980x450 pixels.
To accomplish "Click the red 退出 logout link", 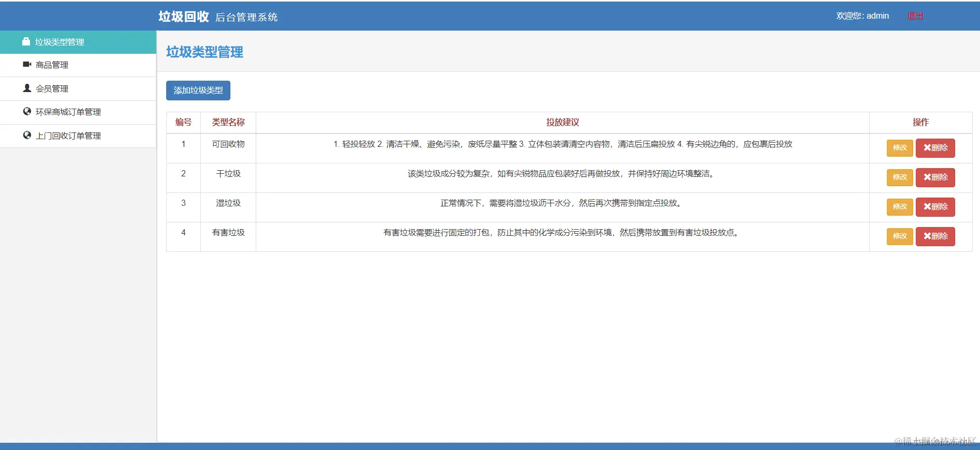I will point(915,16).
